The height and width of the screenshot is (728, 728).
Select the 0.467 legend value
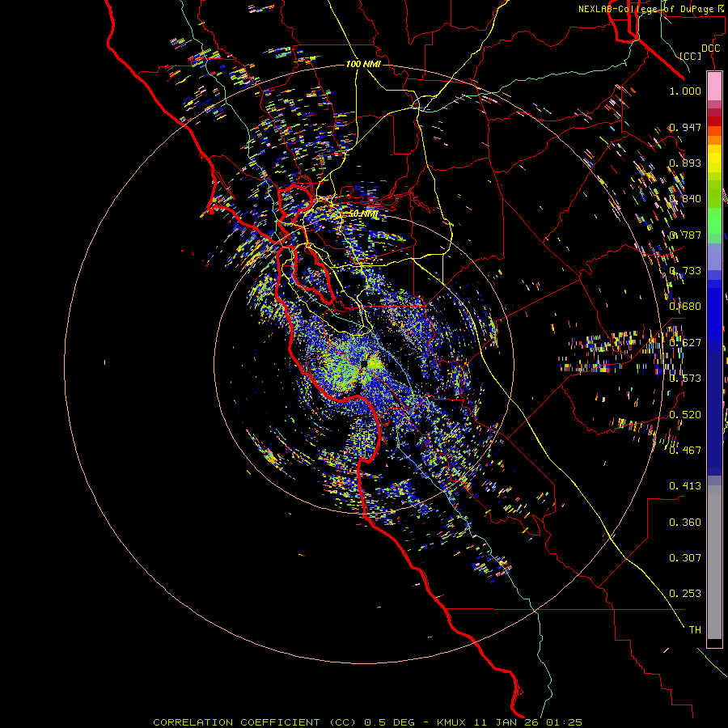pos(685,450)
